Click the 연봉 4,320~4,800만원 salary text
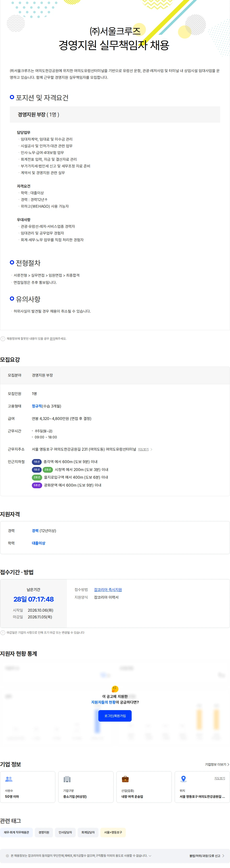The width and height of the screenshot is (230, 868). click(61, 419)
